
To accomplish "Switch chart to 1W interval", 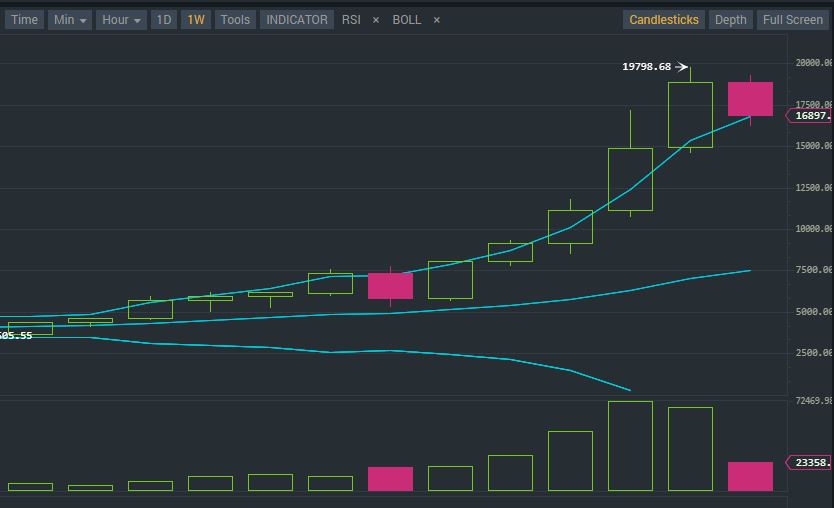I will coord(196,20).
